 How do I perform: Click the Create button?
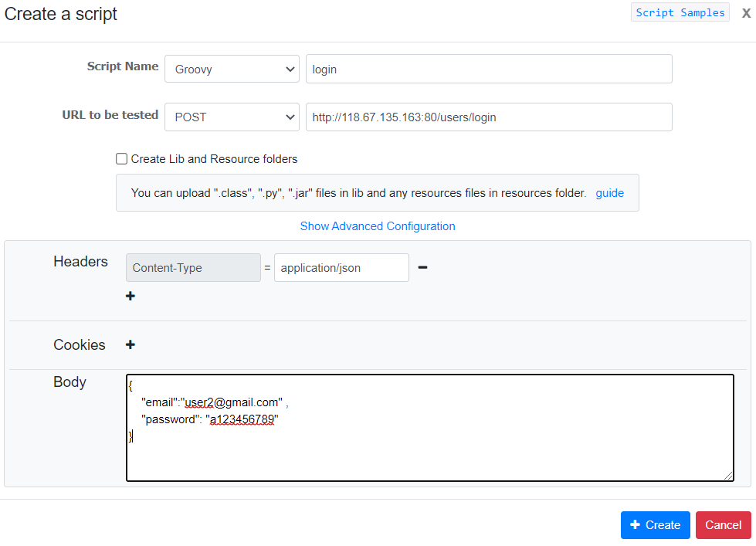coord(656,525)
